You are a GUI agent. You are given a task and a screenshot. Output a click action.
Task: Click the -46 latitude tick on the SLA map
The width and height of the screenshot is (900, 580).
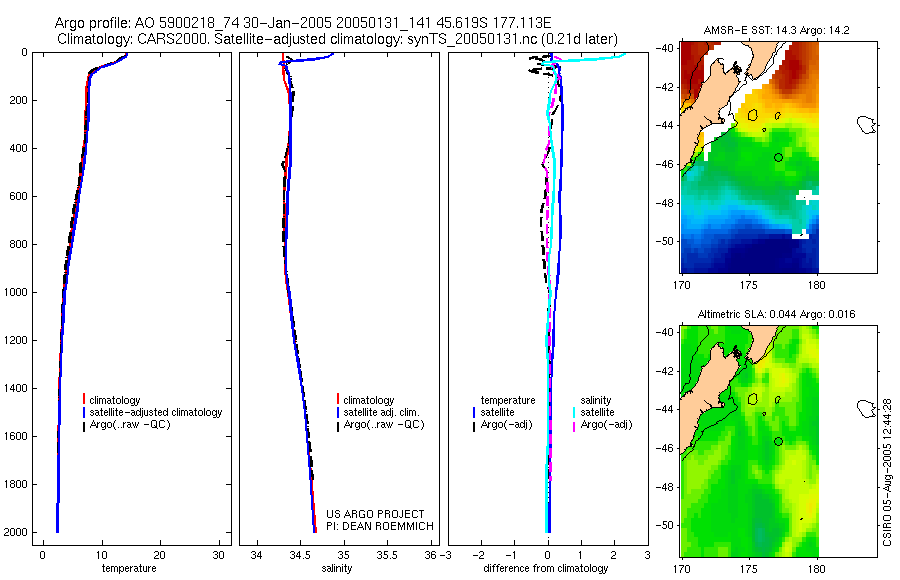coord(666,448)
